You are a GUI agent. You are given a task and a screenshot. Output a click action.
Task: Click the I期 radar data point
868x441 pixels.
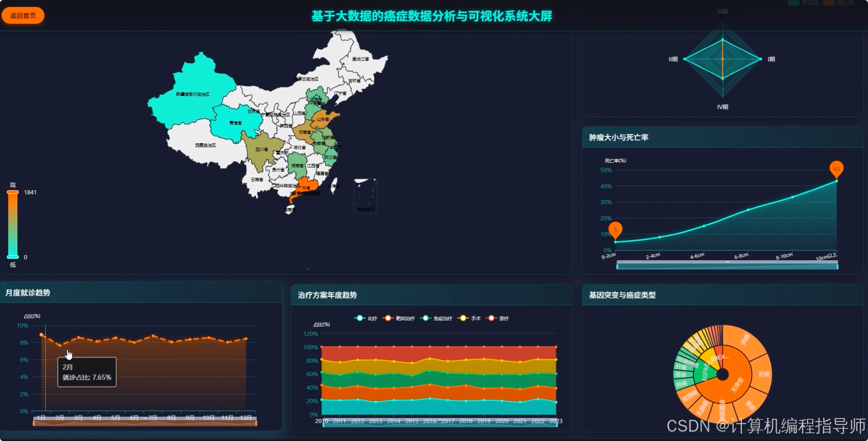click(760, 59)
